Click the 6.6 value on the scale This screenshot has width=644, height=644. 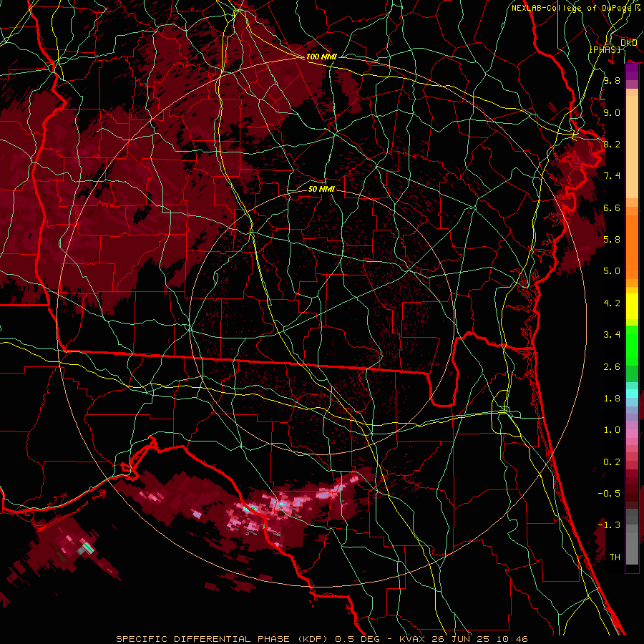pos(612,208)
